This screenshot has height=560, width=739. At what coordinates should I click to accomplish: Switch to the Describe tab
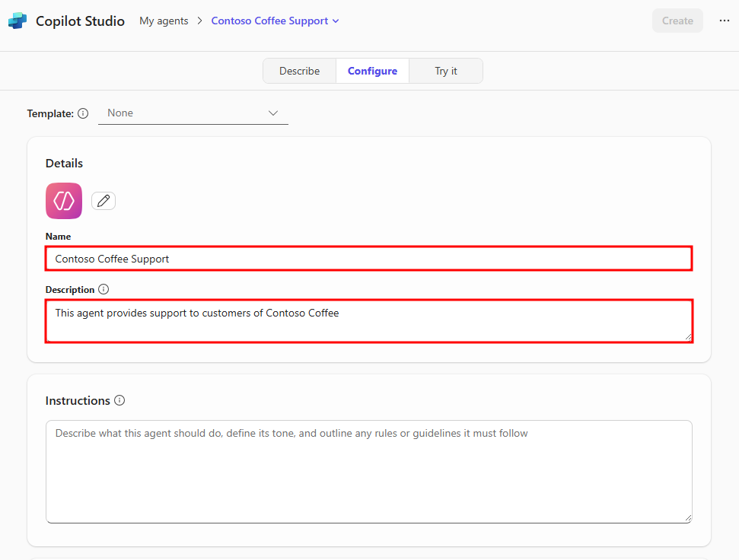click(299, 71)
